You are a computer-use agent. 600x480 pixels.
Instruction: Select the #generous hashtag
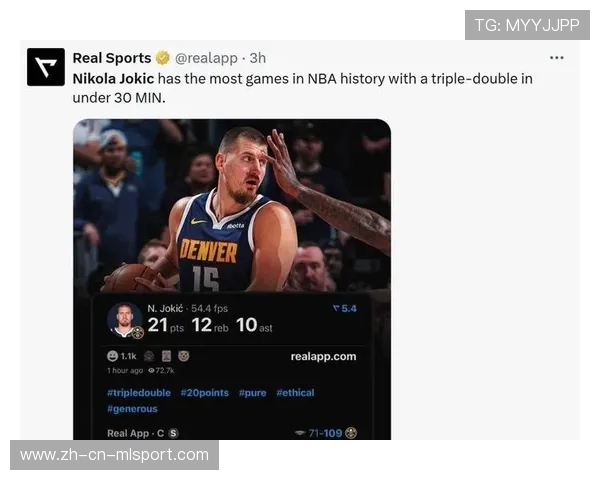pyautogui.click(x=132, y=409)
